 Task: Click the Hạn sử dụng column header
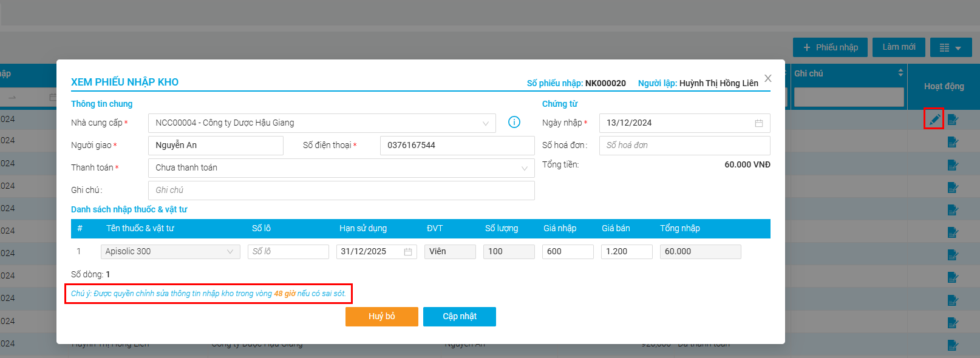(363, 229)
